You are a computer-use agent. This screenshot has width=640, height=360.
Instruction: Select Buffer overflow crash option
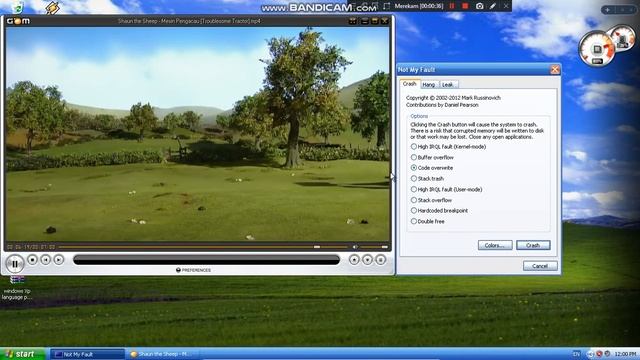(x=432, y=157)
